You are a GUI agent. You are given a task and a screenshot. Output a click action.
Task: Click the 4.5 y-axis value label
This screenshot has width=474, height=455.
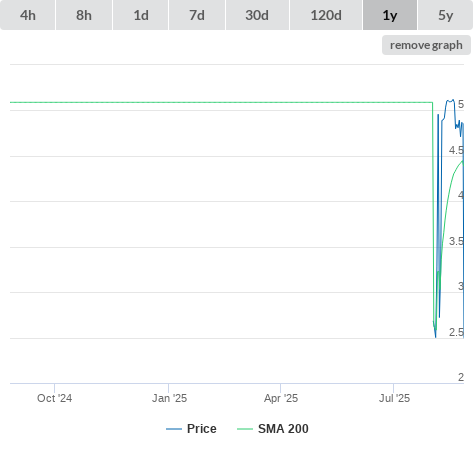pos(456,150)
